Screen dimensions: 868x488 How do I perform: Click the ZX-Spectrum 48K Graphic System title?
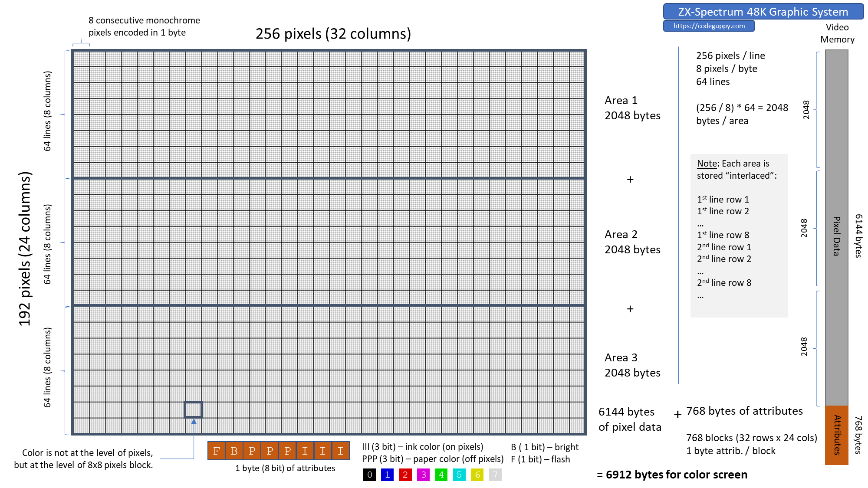[763, 12]
